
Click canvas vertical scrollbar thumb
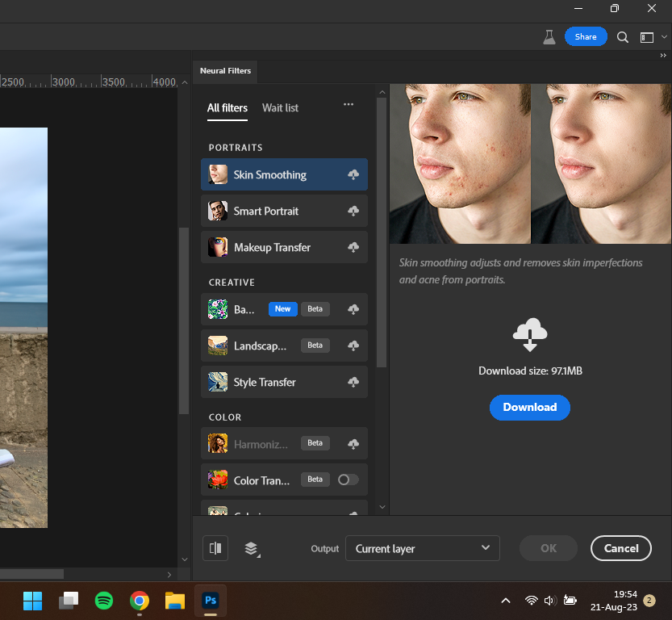(x=184, y=320)
